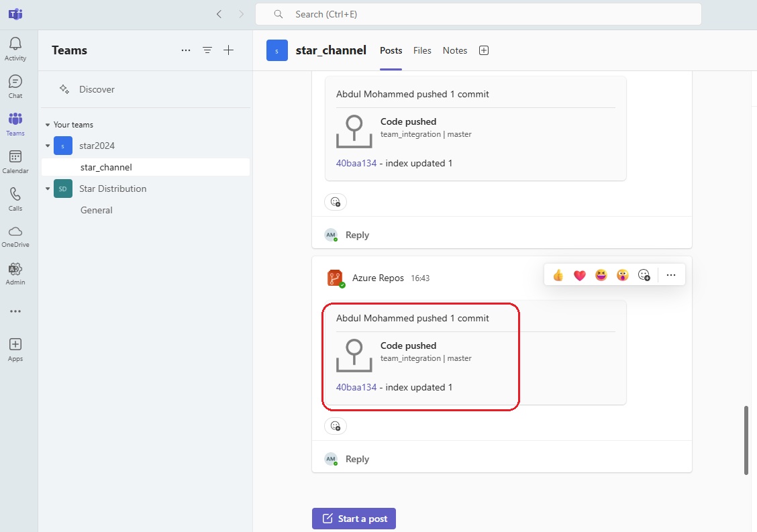The width and height of the screenshot is (757, 532).
Task: Switch to the Notes tab
Action: pyautogui.click(x=455, y=50)
